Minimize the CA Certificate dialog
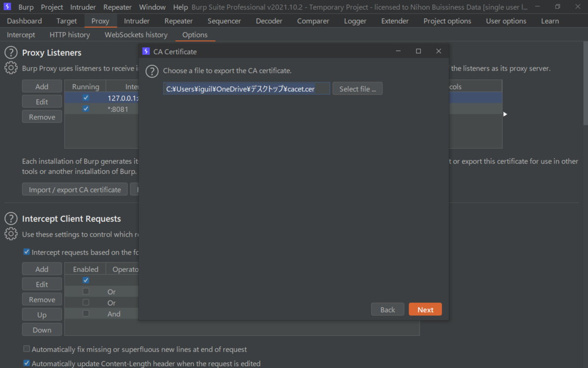The width and height of the screenshot is (588, 368). tap(398, 51)
